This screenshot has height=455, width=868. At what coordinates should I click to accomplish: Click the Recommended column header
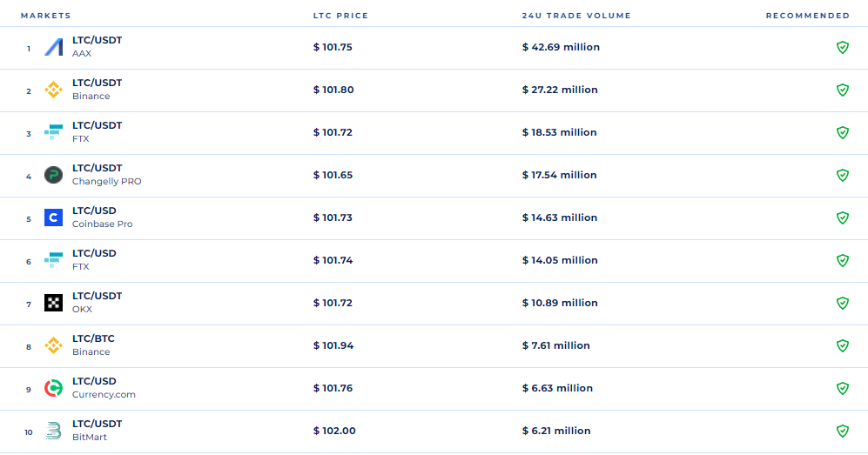coord(807,16)
